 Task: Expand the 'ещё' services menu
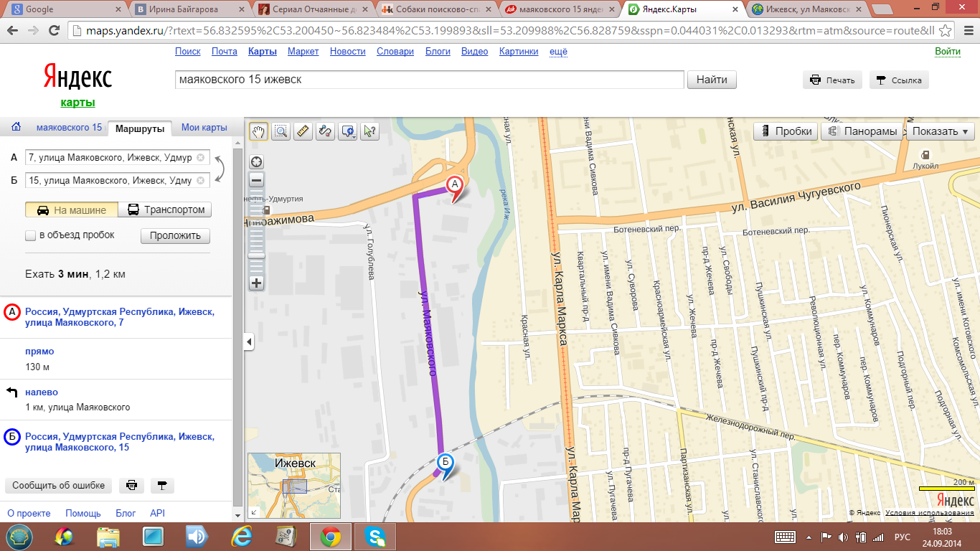[558, 52]
